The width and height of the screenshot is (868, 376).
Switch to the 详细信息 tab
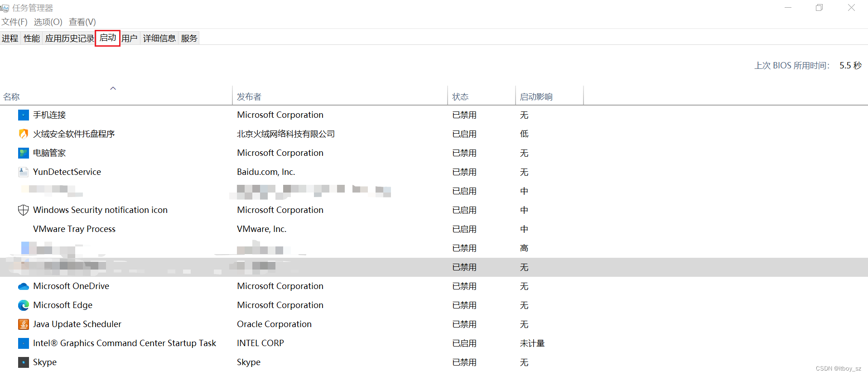[x=159, y=39]
